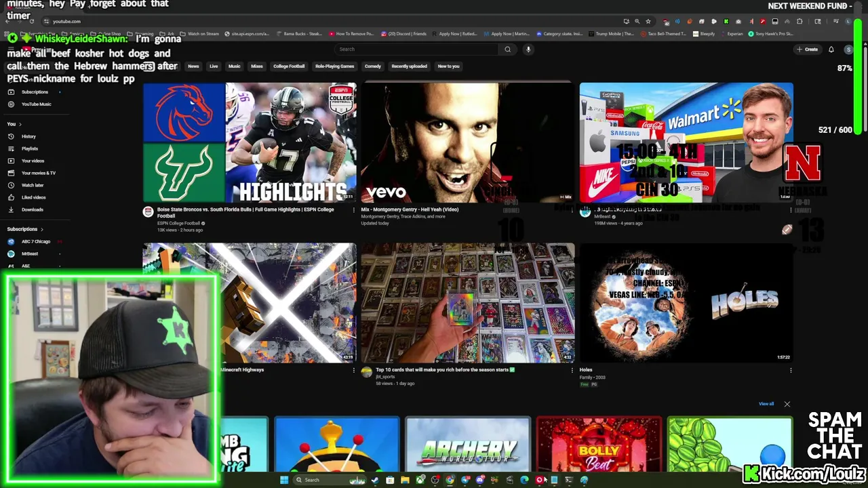Open the Watch on Stream bookmark
Viewport: 868px width, 488px height.
pos(199,33)
